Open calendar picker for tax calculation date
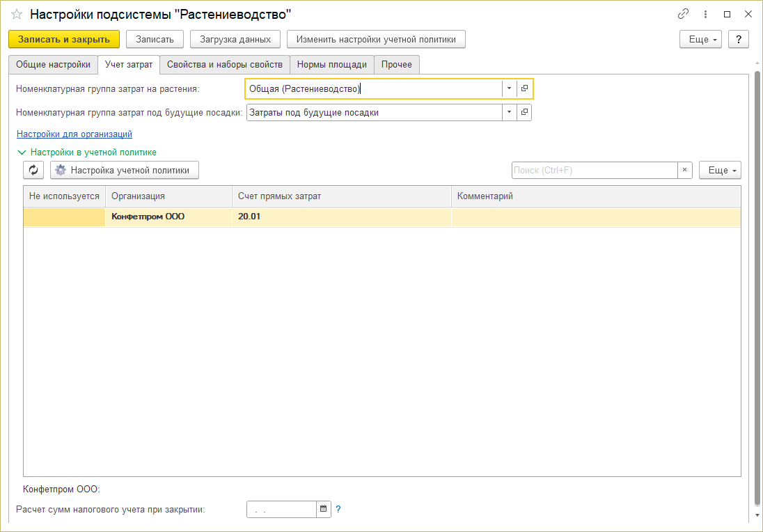The image size is (763, 532). 324,509
